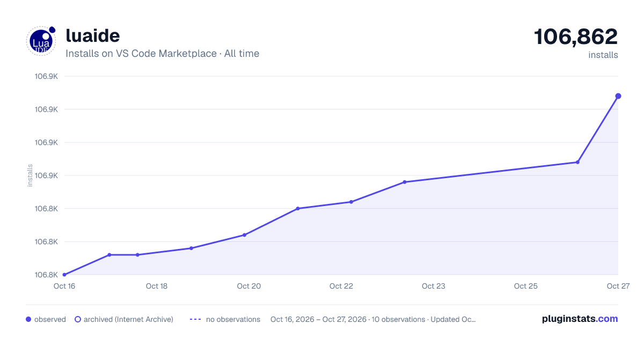
Task: Click the 'no observations' legend text
Action: [x=233, y=319]
